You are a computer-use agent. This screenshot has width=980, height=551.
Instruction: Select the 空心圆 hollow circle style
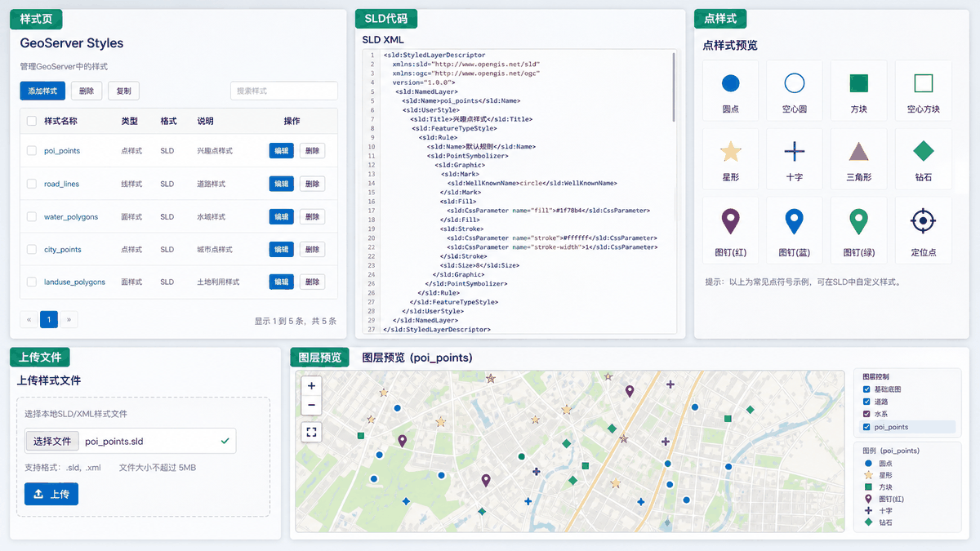click(795, 90)
